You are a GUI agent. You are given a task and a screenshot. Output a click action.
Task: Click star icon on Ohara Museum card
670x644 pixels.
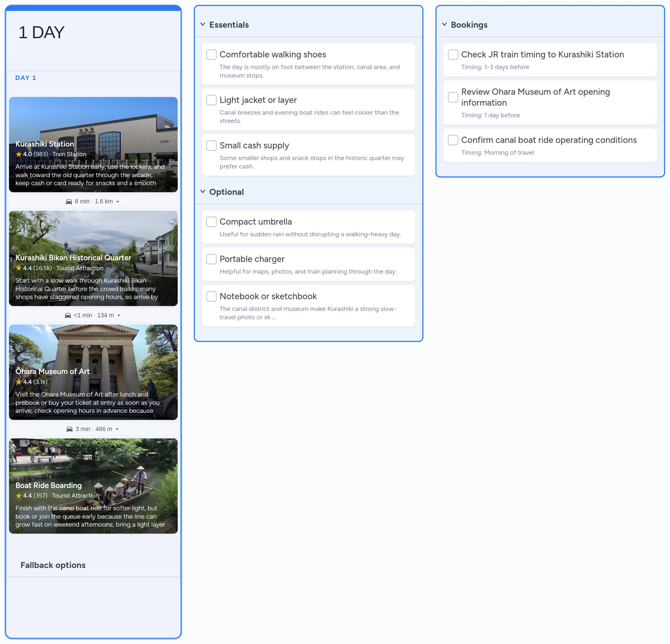19,382
